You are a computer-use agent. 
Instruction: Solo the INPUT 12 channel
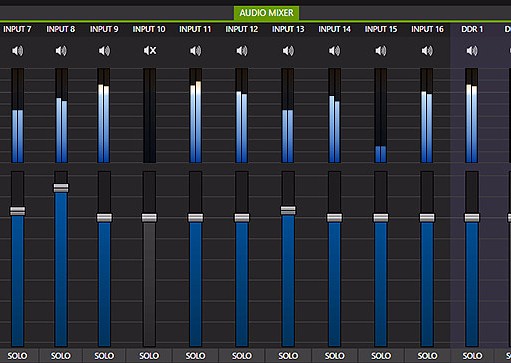coord(242,356)
